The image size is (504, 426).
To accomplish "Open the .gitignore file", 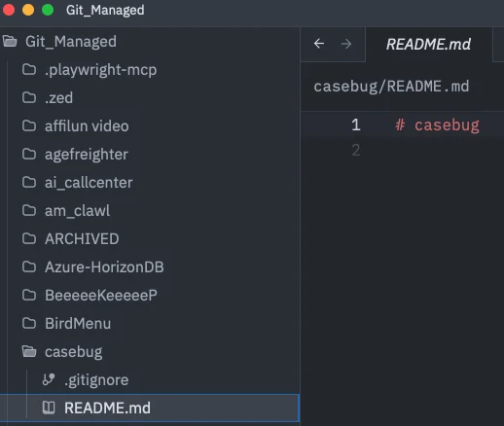I will coord(150,379).
